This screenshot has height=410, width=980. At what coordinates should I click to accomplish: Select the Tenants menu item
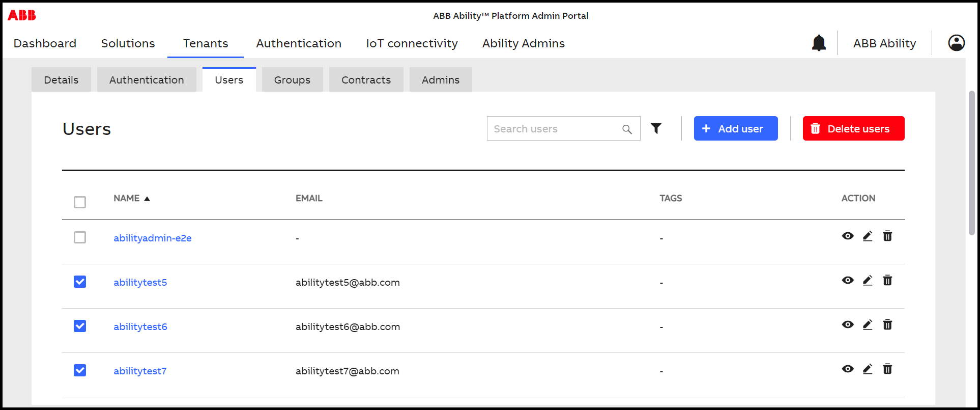click(206, 43)
